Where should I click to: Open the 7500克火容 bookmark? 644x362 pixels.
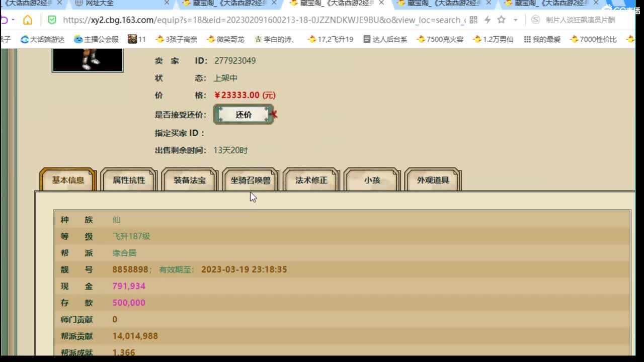pos(440,39)
